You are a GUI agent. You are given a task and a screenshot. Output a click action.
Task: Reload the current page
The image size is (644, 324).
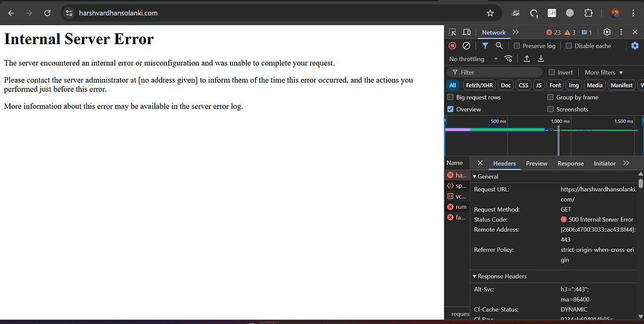click(47, 13)
